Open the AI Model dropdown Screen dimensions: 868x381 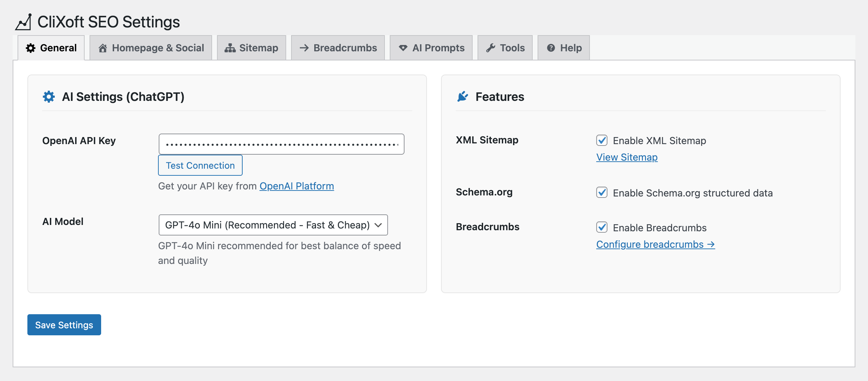(x=273, y=225)
